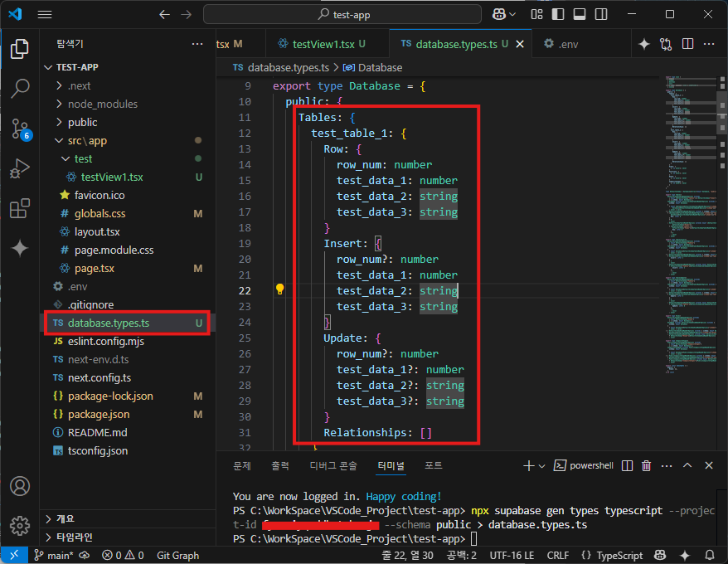Open the Explorer view in activity bar

[x=20, y=49]
